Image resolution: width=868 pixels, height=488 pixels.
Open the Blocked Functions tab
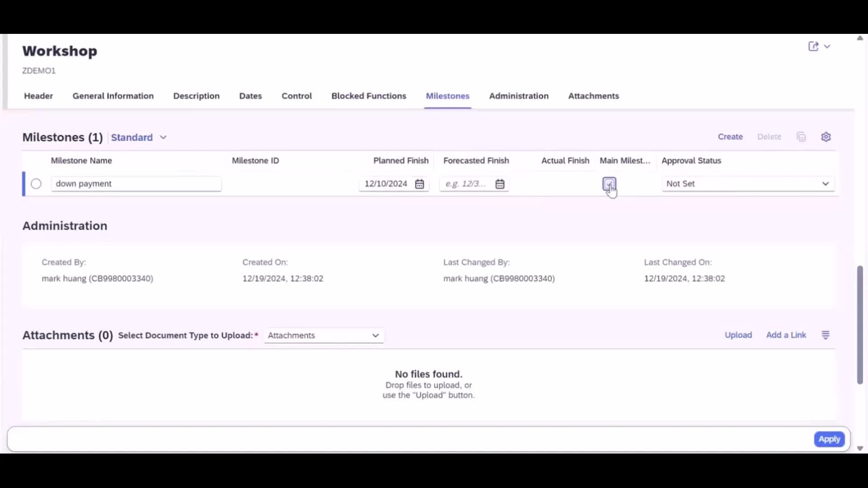368,95
